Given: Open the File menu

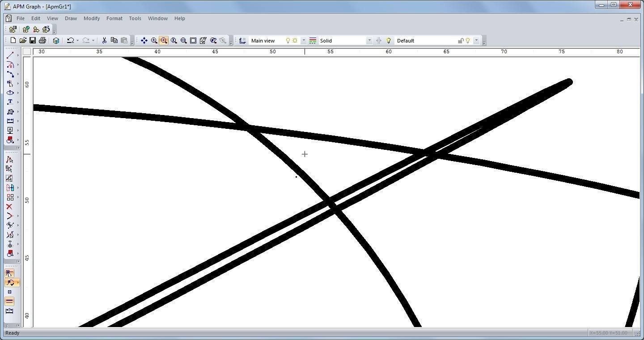Looking at the screenshot, I should [x=21, y=18].
